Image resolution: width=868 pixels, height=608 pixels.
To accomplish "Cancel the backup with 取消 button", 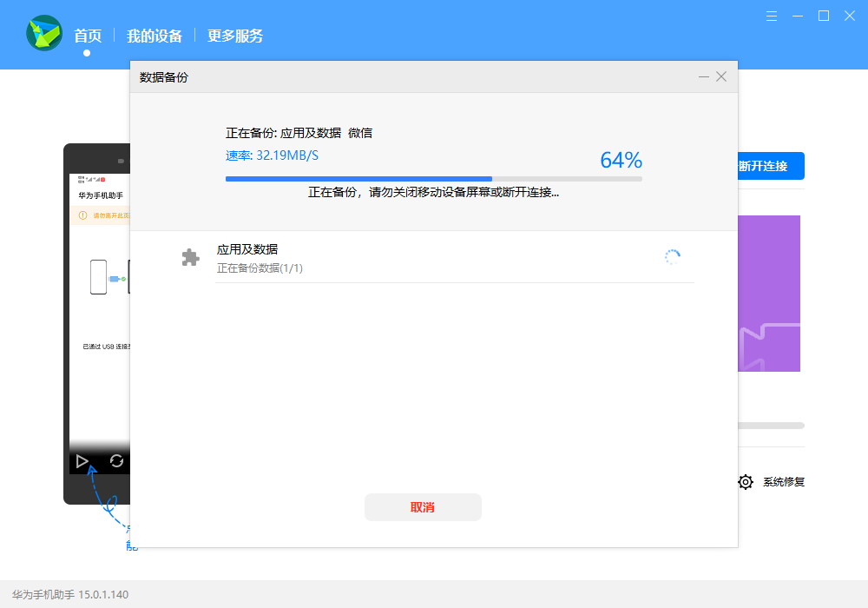I will coord(423,507).
